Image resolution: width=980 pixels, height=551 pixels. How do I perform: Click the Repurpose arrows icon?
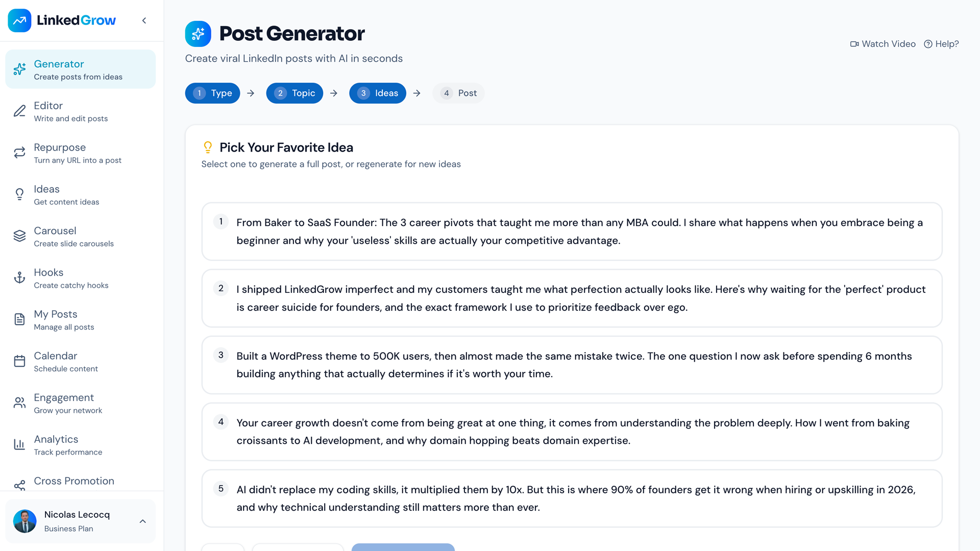19,153
